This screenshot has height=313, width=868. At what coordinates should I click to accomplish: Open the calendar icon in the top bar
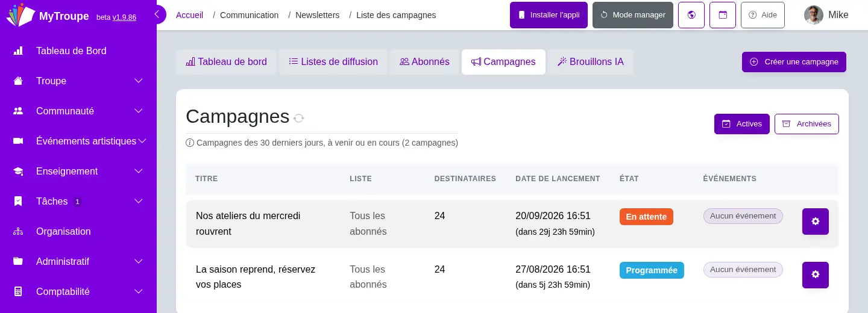[x=723, y=15]
